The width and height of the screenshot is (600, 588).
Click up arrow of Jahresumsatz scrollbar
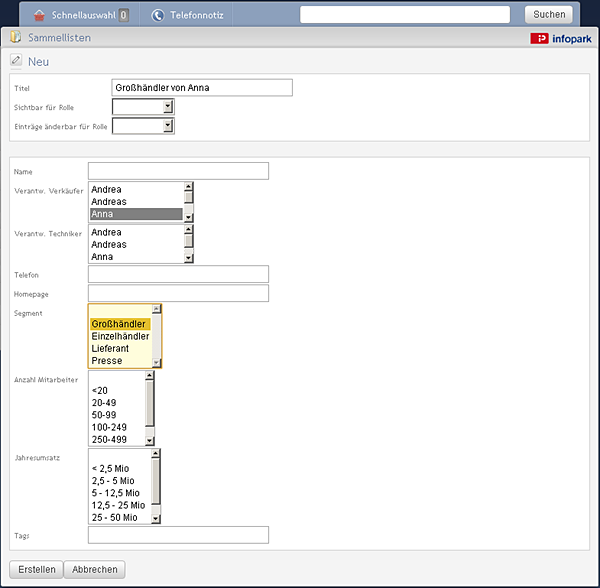[155, 453]
